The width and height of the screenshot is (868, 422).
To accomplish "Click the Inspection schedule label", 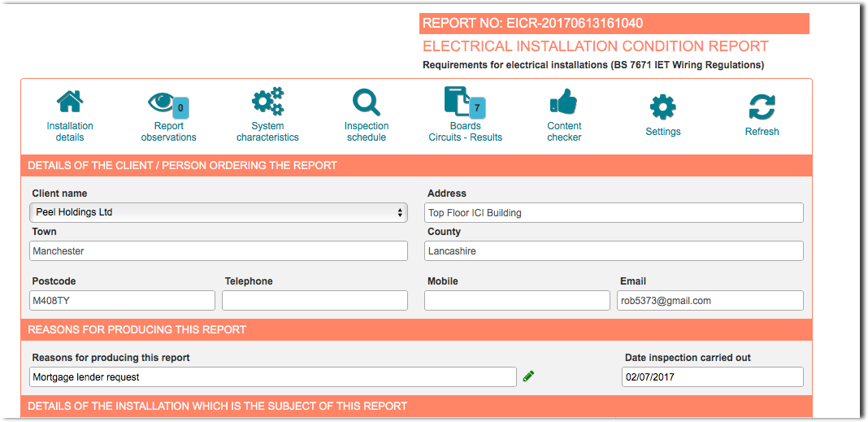I will tap(367, 132).
